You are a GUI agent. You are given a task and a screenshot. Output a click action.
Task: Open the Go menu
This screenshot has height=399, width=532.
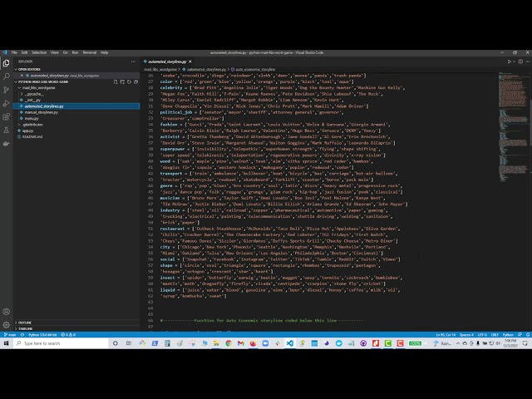(66, 52)
